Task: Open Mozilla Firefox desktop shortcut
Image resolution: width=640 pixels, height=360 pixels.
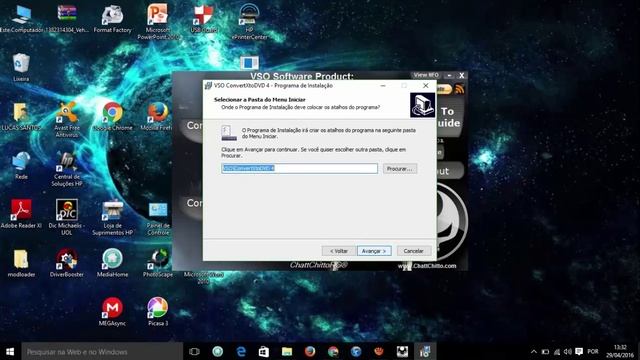Action: (x=157, y=117)
